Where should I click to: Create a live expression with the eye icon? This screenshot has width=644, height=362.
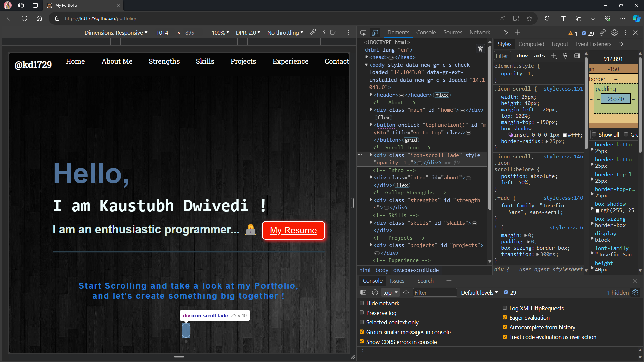pyautogui.click(x=406, y=292)
